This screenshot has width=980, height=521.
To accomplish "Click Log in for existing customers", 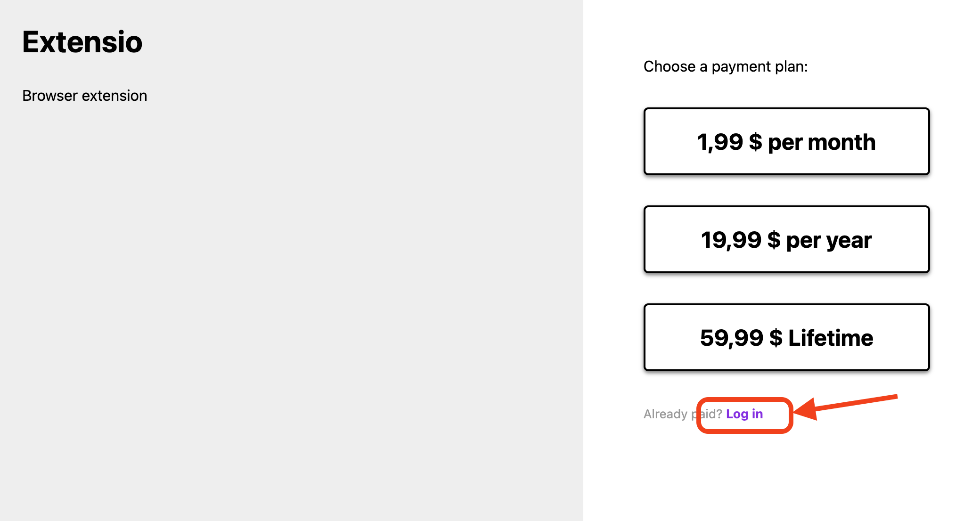I will pos(745,414).
